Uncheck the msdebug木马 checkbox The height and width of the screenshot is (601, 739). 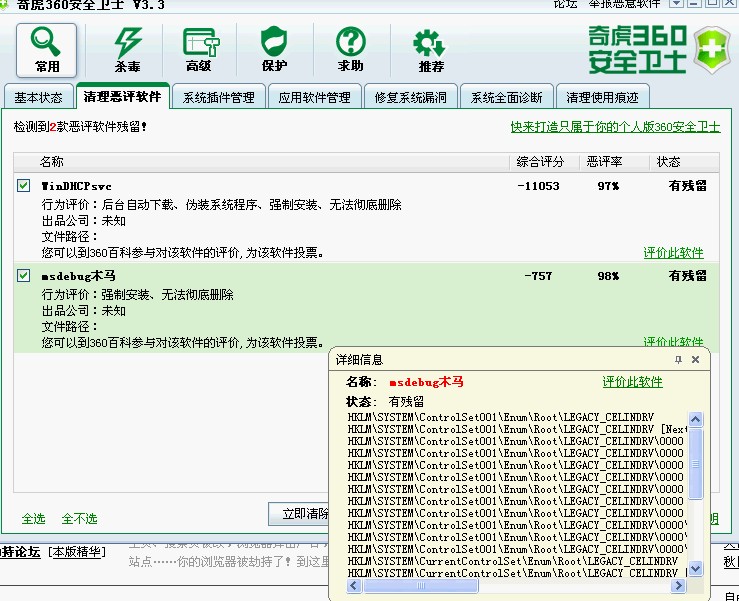(23, 276)
